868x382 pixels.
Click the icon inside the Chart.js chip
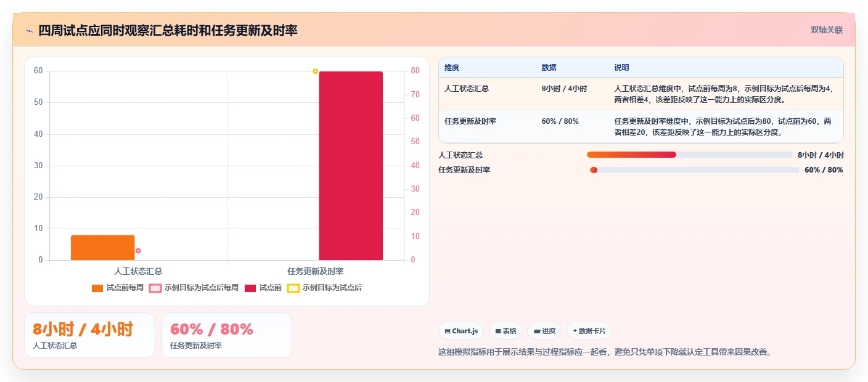(447, 331)
